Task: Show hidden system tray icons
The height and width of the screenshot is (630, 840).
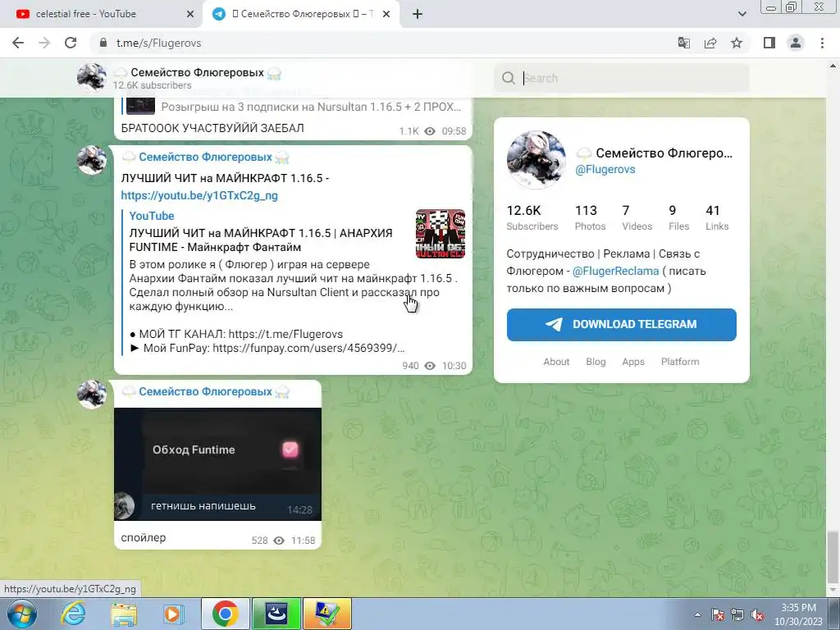Action: coord(697,614)
